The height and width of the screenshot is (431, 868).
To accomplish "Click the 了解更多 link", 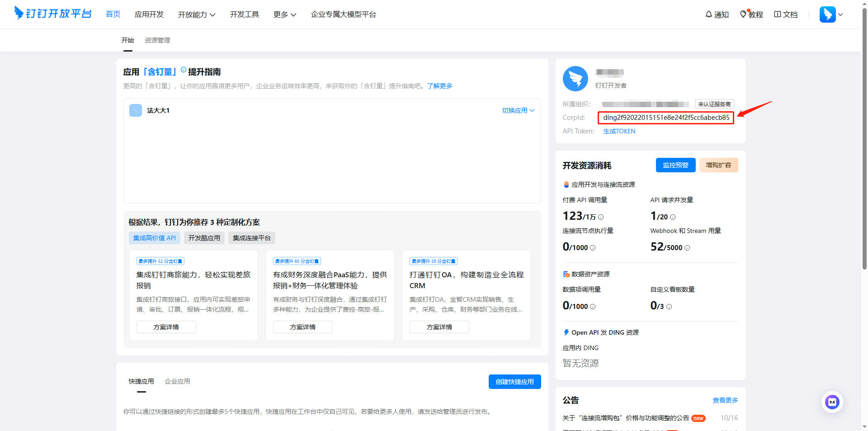I will click(439, 86).
